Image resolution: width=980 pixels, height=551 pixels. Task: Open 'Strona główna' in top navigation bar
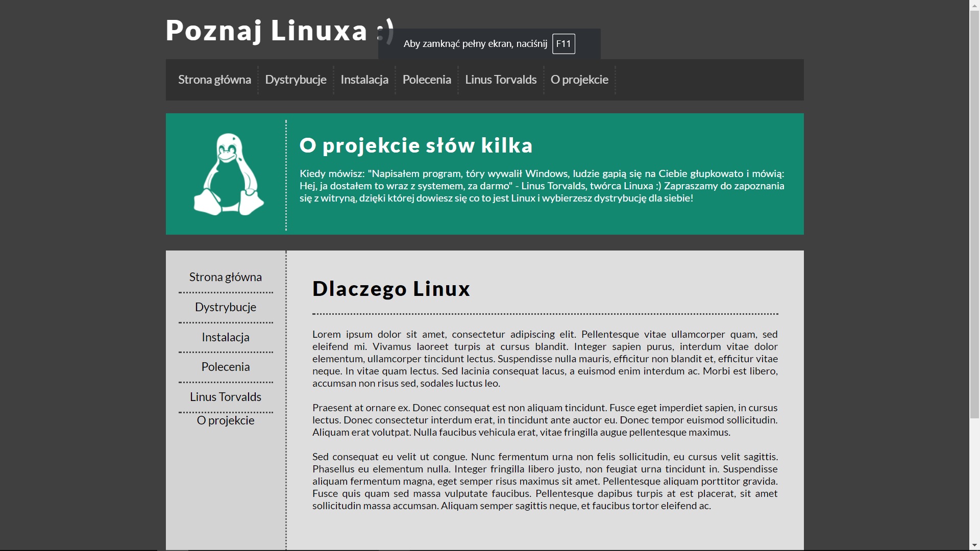214,80
